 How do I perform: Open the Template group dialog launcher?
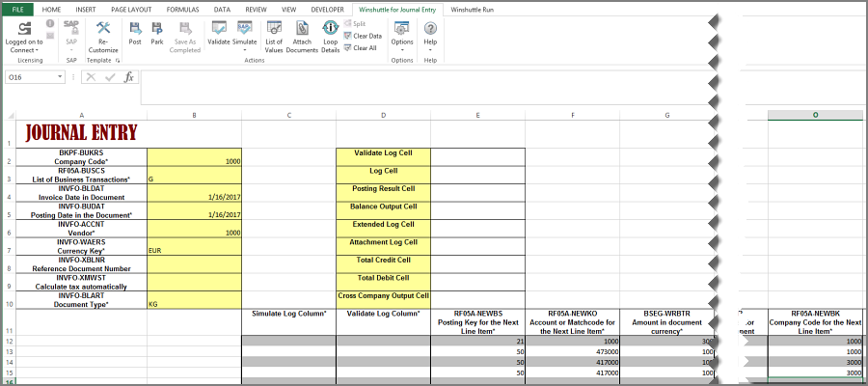coord(118,61)
